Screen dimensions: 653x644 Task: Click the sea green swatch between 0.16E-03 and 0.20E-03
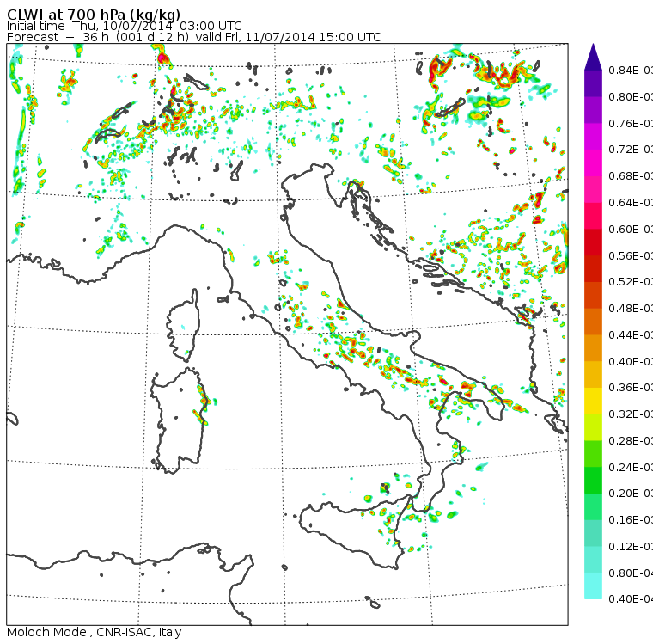coord(593,507)
